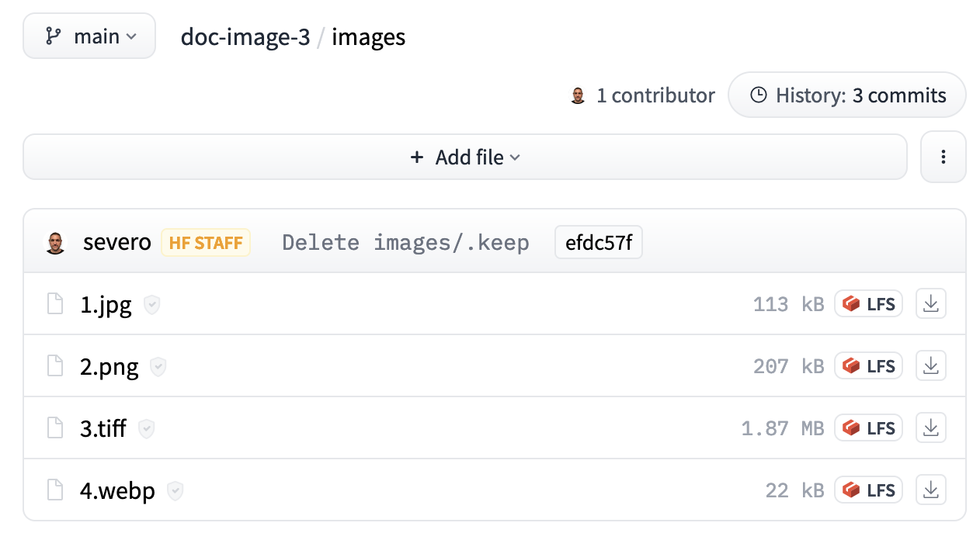
Task: Download the 4.webp file
Action: click(931, 490)
